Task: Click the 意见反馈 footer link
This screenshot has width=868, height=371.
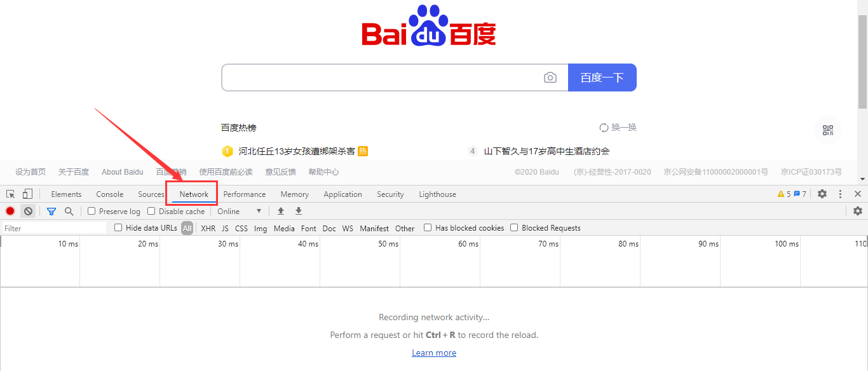Action: click(280, 172)
